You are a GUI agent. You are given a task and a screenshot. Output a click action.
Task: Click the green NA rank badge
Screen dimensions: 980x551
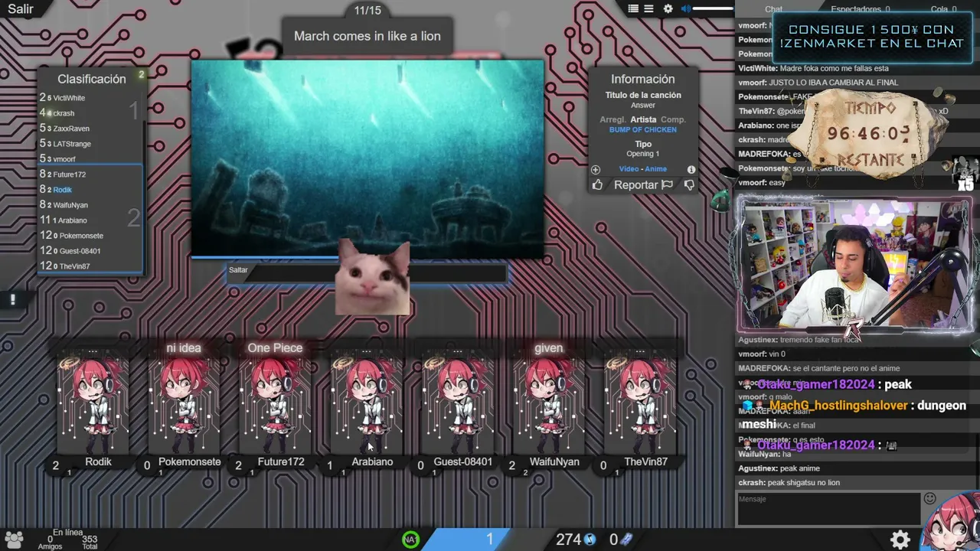411,540
